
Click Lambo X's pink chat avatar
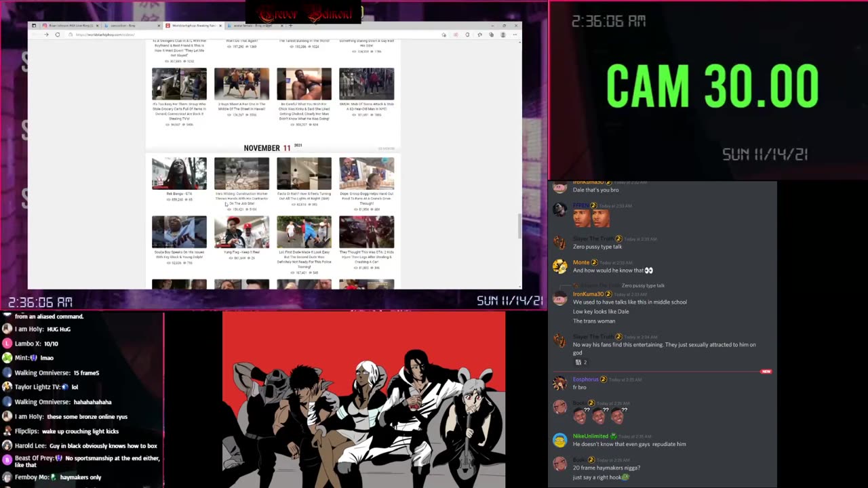point(7,344)
